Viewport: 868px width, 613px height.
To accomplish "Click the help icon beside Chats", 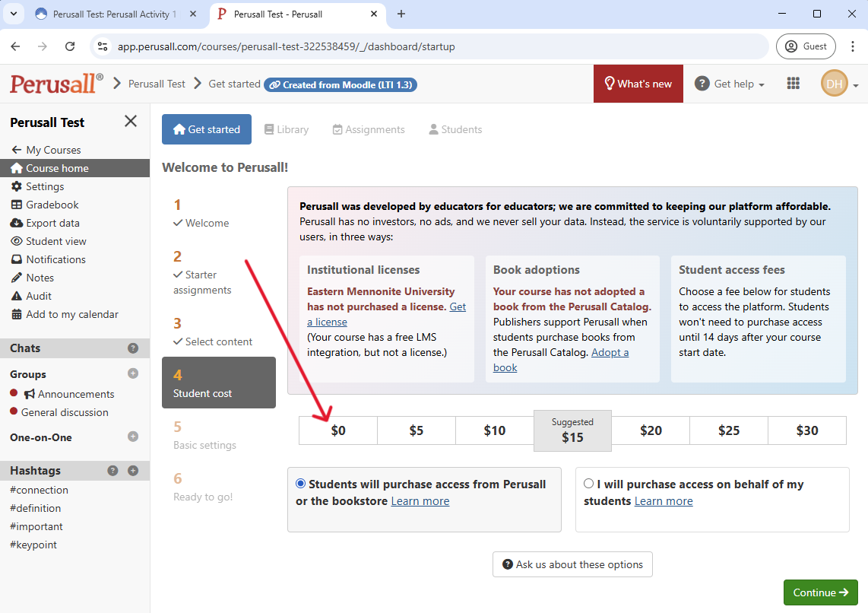I will 133,348.
